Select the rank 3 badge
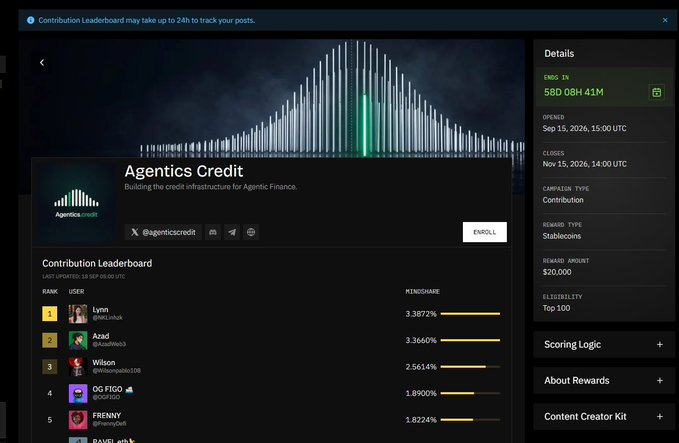The height and width of the screenshot is (443, 679). click(x=50, y=367)
